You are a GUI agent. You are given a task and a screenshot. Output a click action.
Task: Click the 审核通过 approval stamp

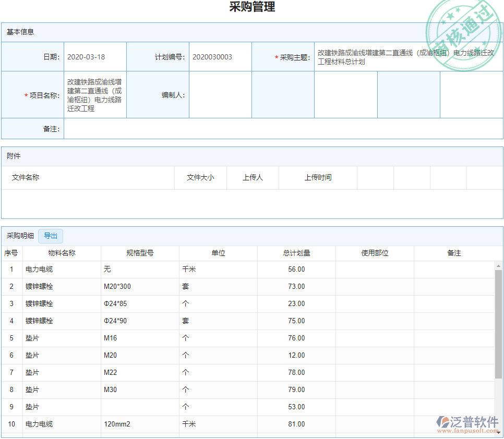[465, 32]
